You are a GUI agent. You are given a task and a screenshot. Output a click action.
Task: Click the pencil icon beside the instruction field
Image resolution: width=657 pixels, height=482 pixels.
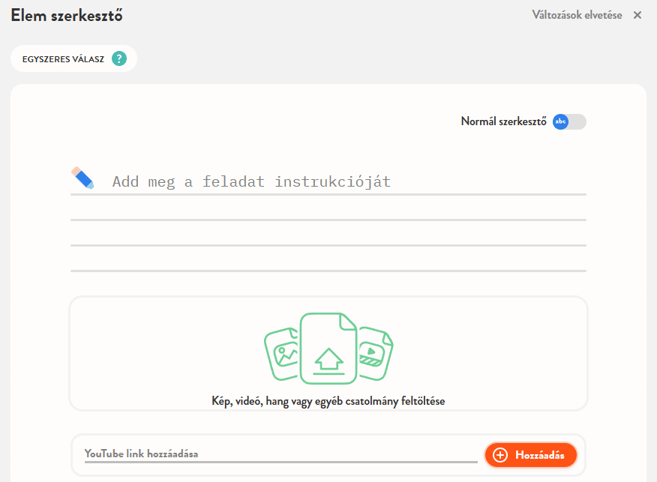(83, 178)
